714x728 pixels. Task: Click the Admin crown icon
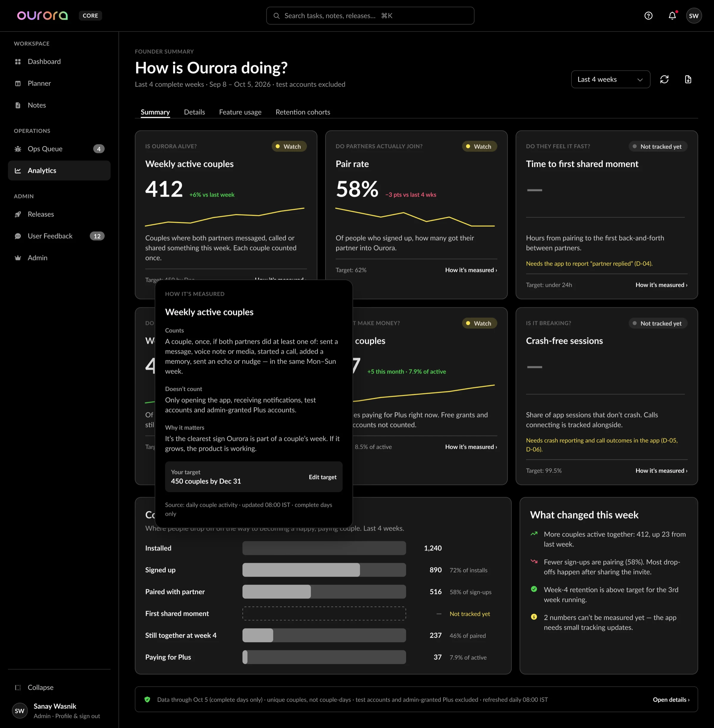tap(18, 258)
